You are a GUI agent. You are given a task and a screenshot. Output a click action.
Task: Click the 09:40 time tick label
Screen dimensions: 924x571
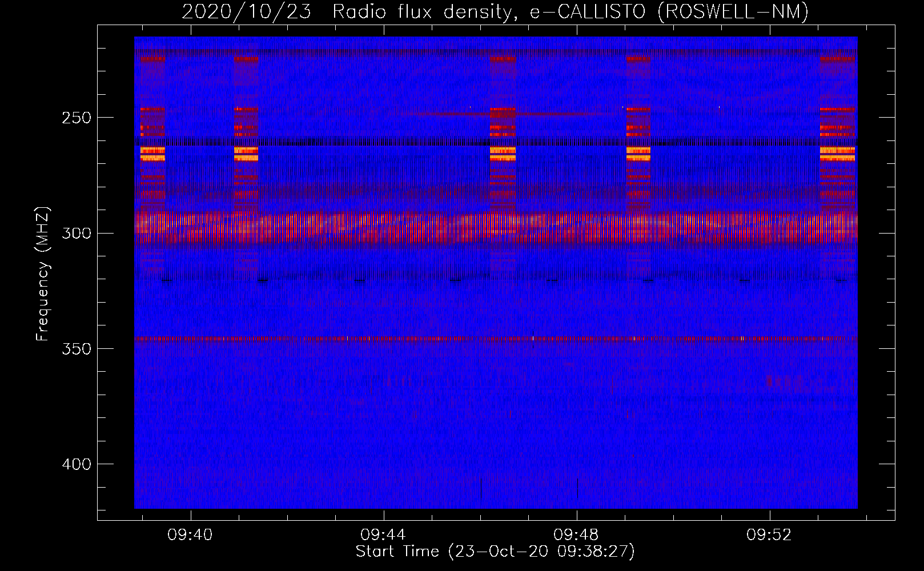[190, 535]
